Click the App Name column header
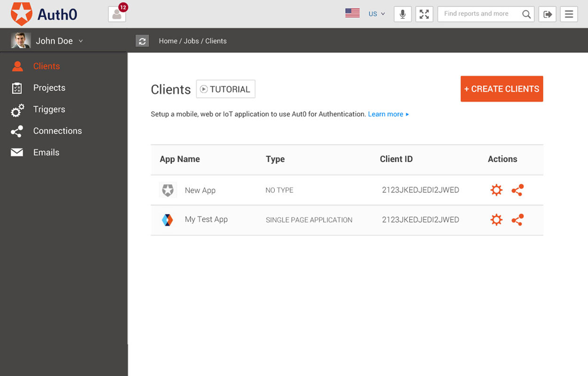Viewport: 588px width, 376px height. coord(180,159)
